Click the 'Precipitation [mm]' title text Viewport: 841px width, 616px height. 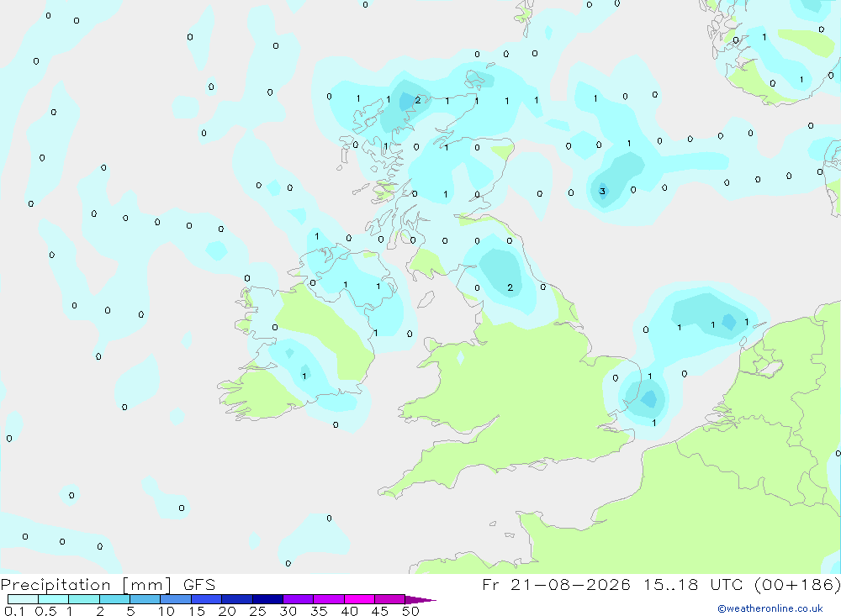[x=86, y=585]
